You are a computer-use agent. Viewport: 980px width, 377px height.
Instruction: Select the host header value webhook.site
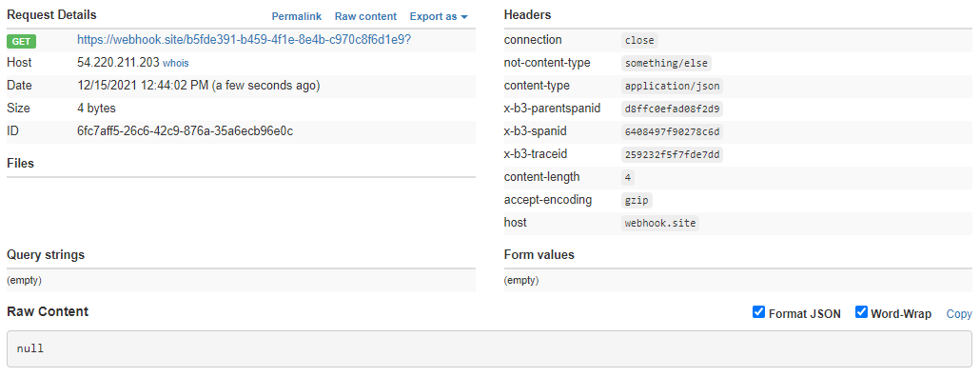pos(660,223)
